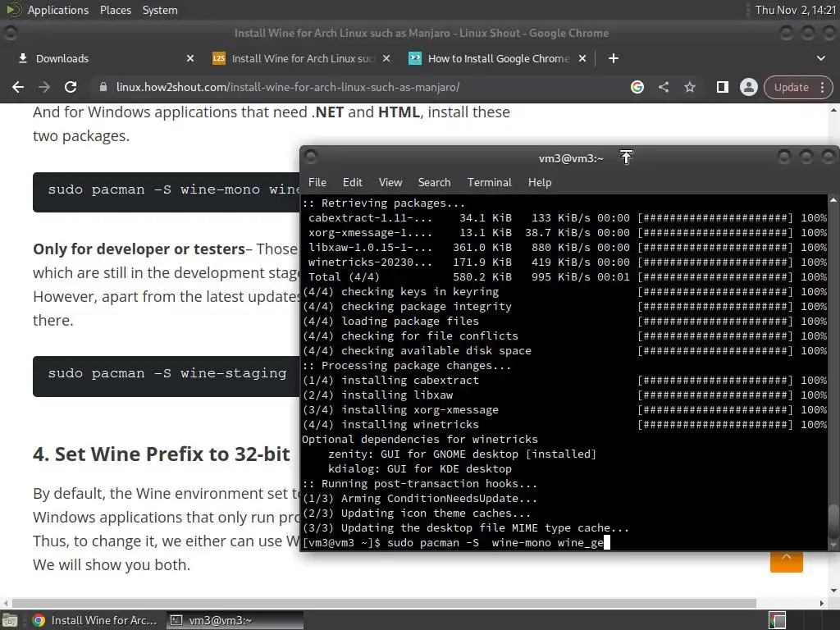Open the terminal Help menu

540,182
